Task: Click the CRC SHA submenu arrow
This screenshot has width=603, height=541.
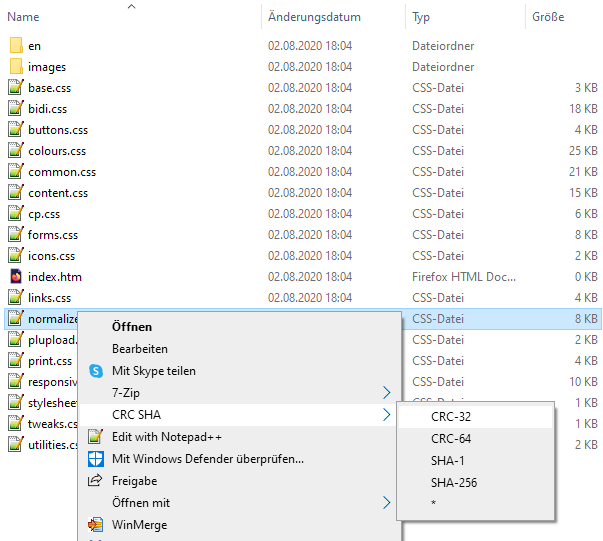Action: [x=386, y=415]
